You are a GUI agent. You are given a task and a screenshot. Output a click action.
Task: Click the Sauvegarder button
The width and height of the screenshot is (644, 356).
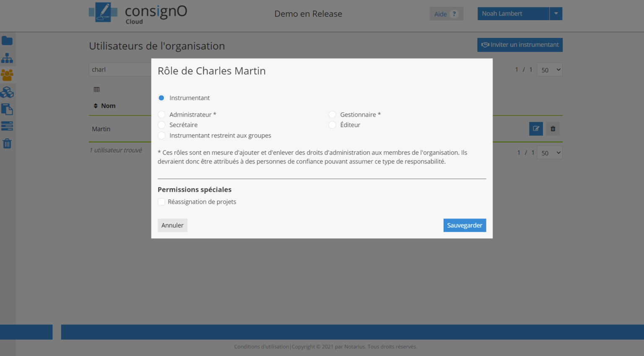(465, 225)
